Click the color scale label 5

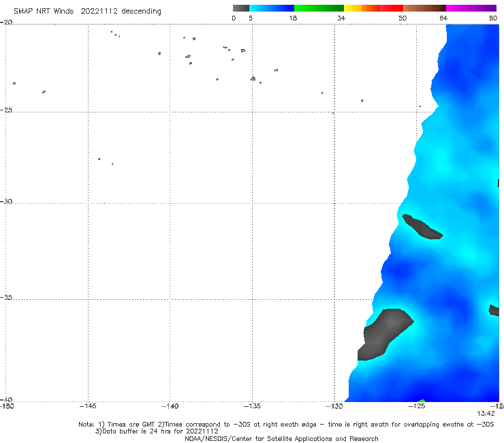click(x=251, y=18)
